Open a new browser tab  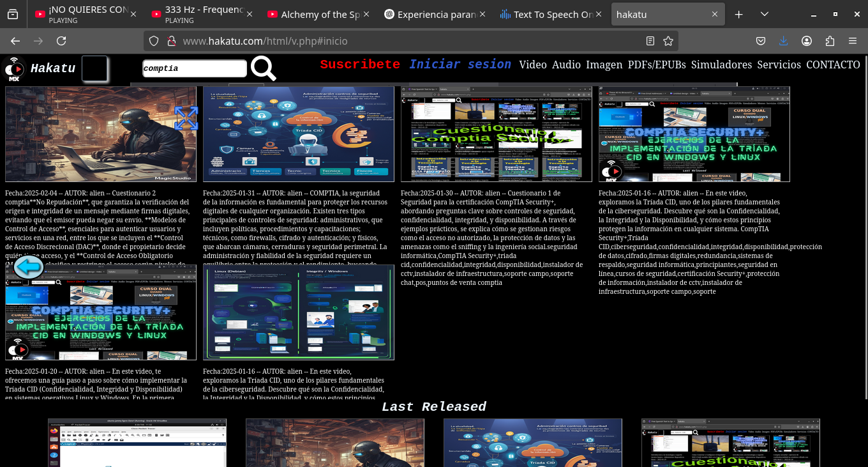pyautogui.click(x=739, y=14)
